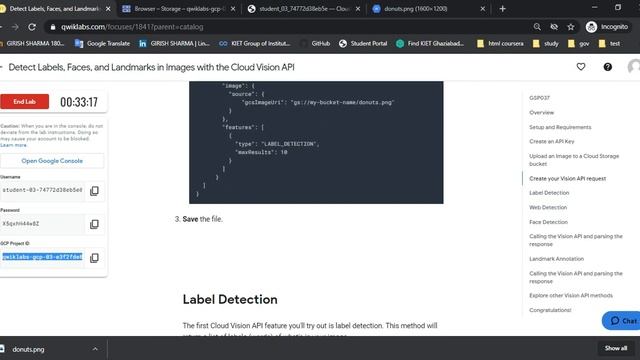640x360 pixels.
Task: Open the Google Translate bookmark
Action: (x=102, y=43)
